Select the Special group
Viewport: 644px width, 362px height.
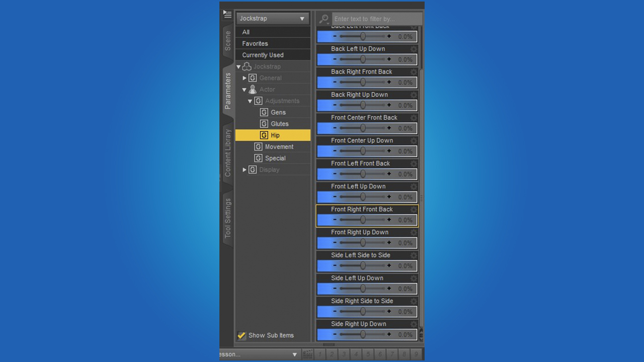[x=275, y=158]
